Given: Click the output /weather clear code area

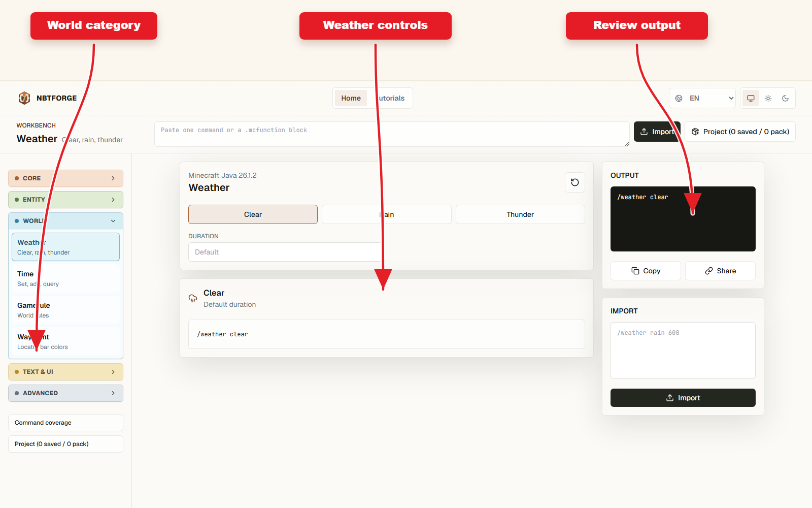Looking at the screenshot, I should pyautogui.click(x=683, y=219).
